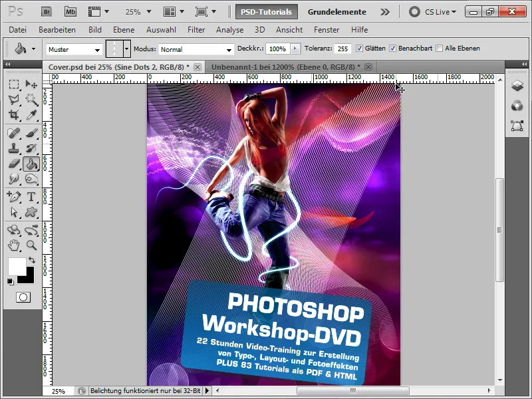Collapse the right panel dock arrows

(x=525, y=64)
